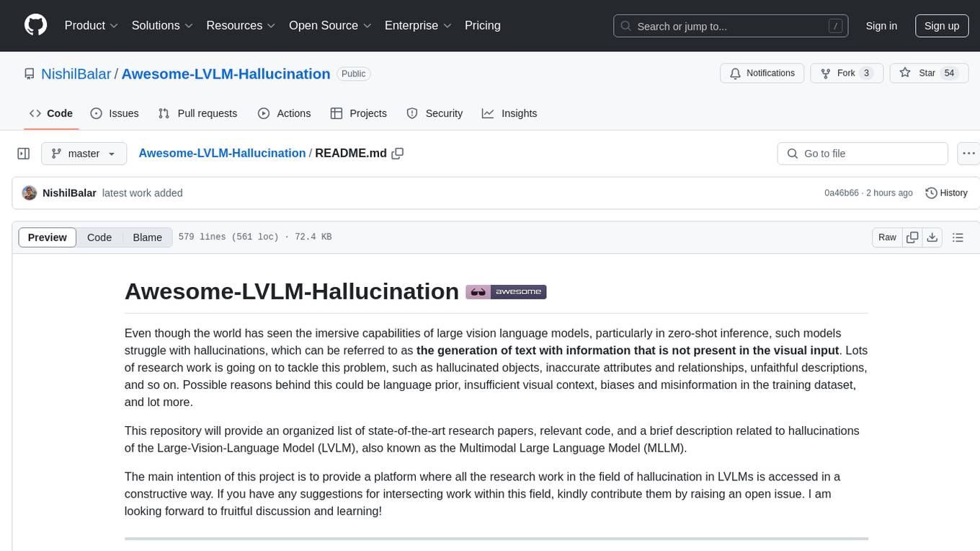This screenshot has height=551, width=980.
Task: Go to the Pricing page
Action: pyautogui.click(x=483, y=25)
